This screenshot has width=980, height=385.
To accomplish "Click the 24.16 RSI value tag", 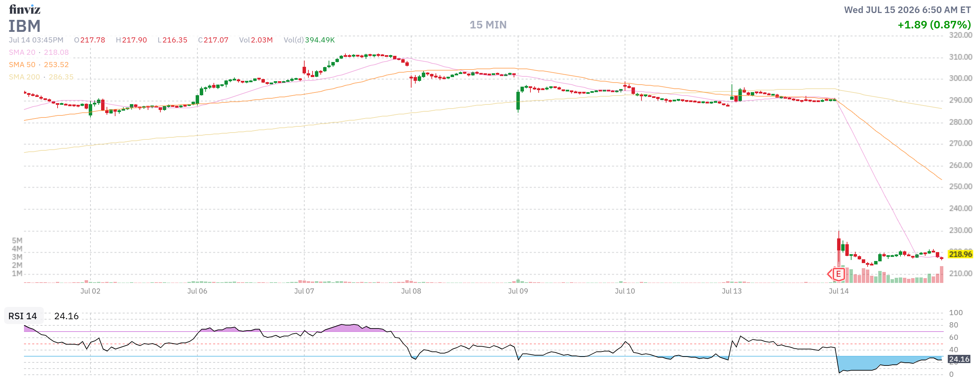I will click(958, 359).
